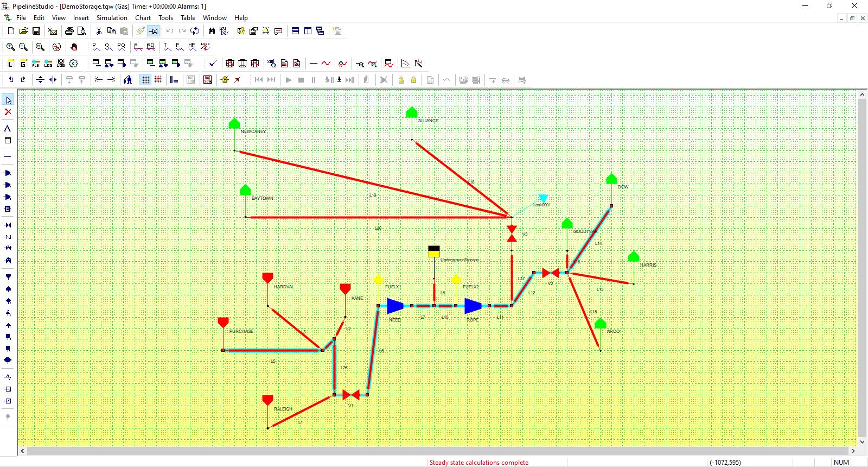Screen dimensions: 868x467
Task: Select the Leak0001 cyan node
Action: [x=543, y=199]
